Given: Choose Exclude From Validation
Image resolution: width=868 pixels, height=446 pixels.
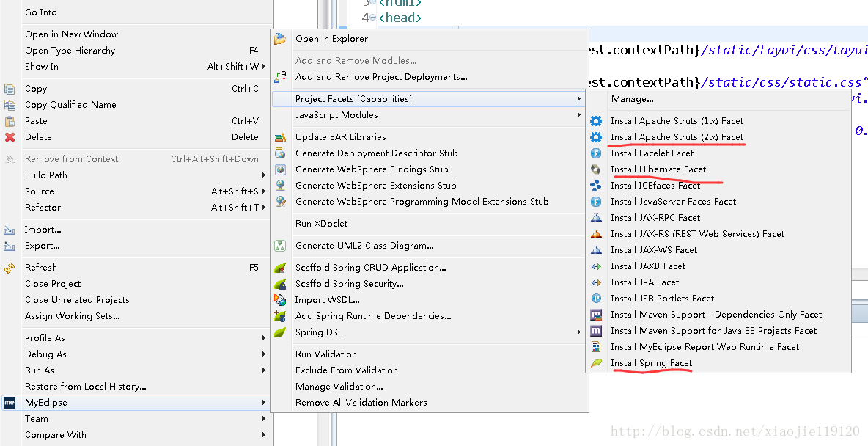Looking at the screenshot, I should tap(347, 370).
